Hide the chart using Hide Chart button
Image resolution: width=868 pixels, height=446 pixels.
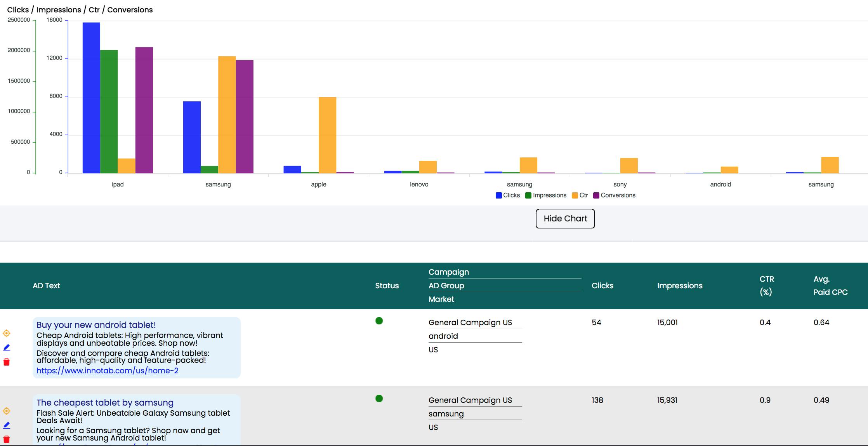click(565, 219)
